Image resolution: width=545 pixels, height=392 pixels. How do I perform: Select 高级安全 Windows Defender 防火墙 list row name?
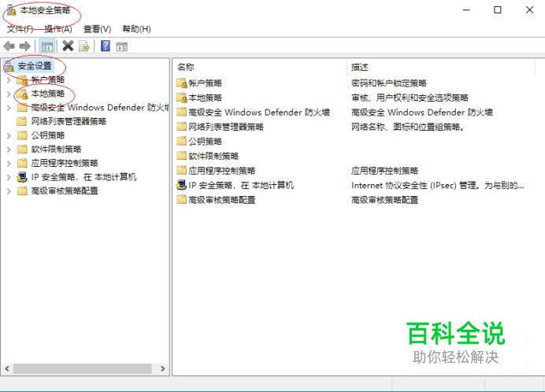tap(259, 113)
